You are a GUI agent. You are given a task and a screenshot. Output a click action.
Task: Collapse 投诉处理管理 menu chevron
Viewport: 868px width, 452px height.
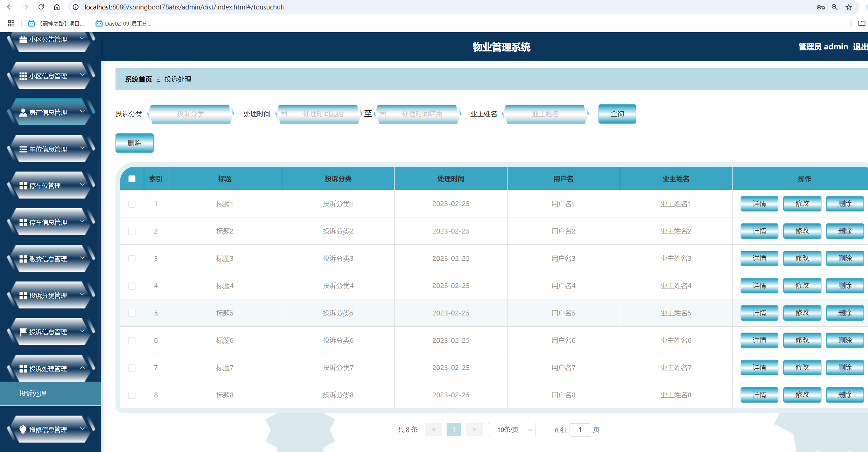[83, 367]
